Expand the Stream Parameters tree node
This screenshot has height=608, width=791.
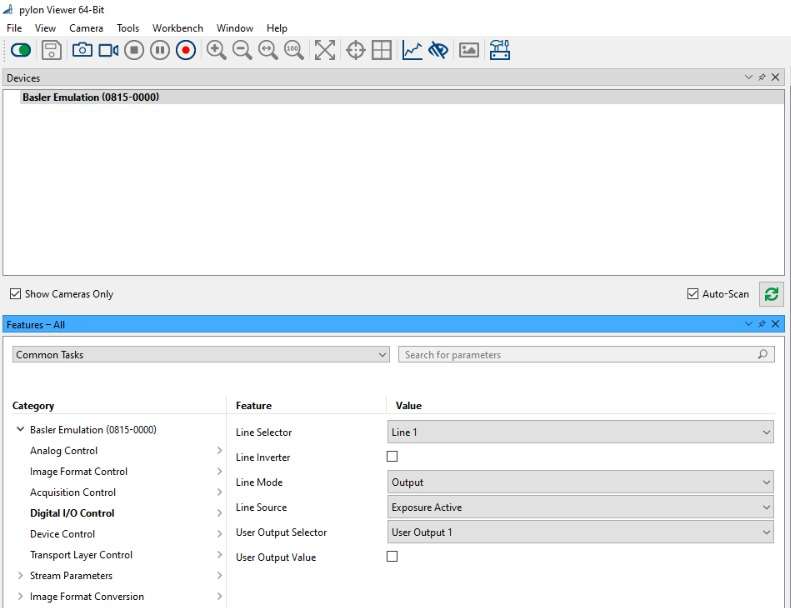click(20, 576)
